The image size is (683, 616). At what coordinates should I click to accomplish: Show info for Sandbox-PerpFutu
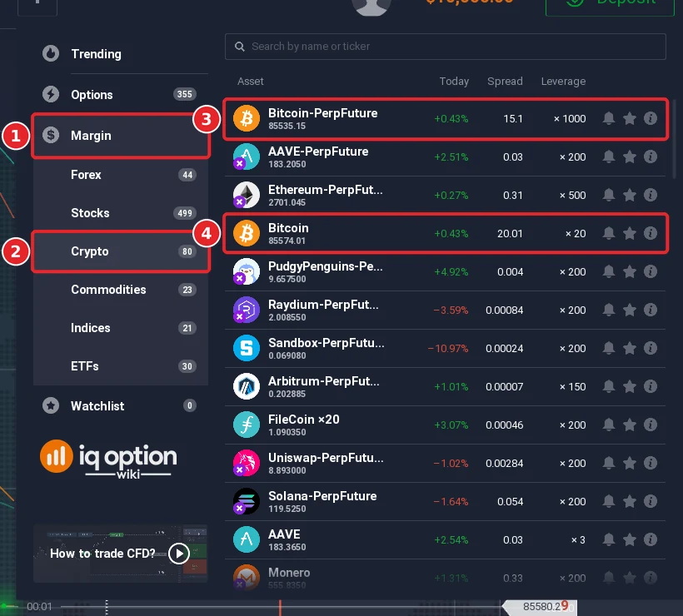click(x=651, y=348)
